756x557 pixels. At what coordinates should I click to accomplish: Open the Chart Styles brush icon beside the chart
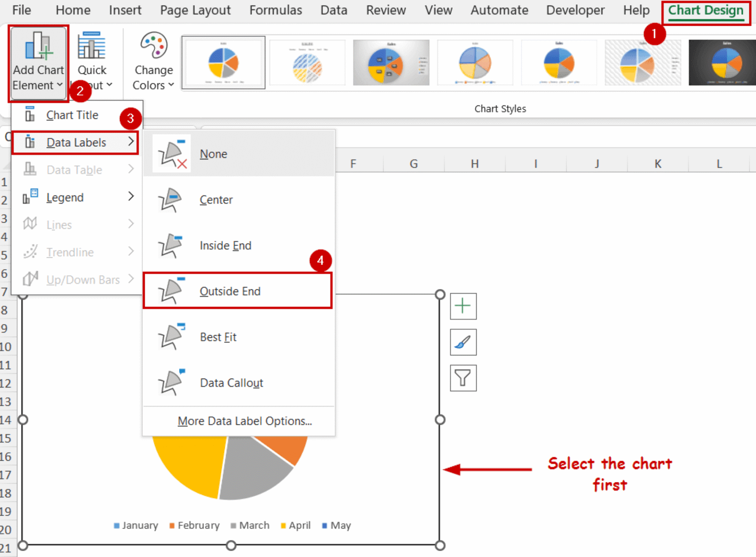point(463,342)
